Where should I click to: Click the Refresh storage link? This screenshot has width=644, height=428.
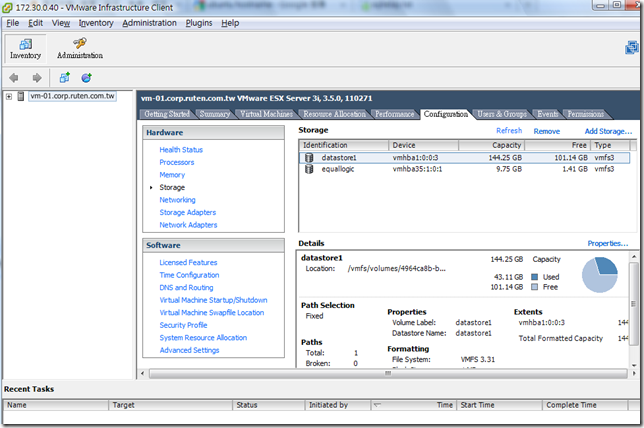[x=509, y=131]
